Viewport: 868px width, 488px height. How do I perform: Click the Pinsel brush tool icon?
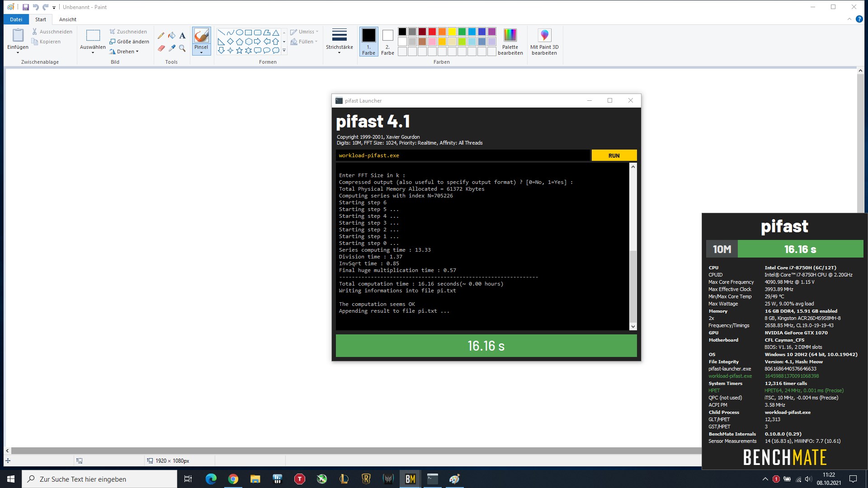[x=201, y=36]
